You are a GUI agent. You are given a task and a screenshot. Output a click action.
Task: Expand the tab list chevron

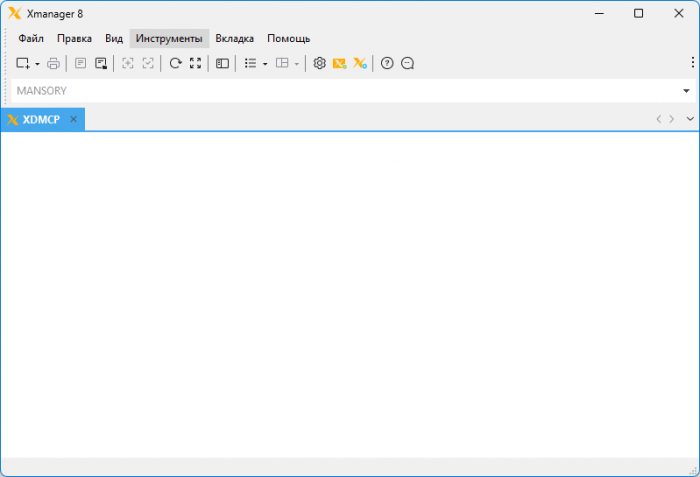(x=690, y=119)
